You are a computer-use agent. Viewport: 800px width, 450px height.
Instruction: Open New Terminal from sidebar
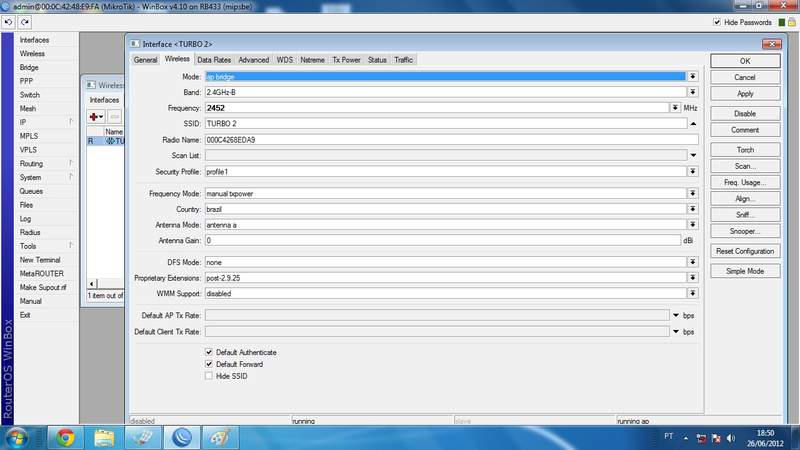click(x=40, y=260)
